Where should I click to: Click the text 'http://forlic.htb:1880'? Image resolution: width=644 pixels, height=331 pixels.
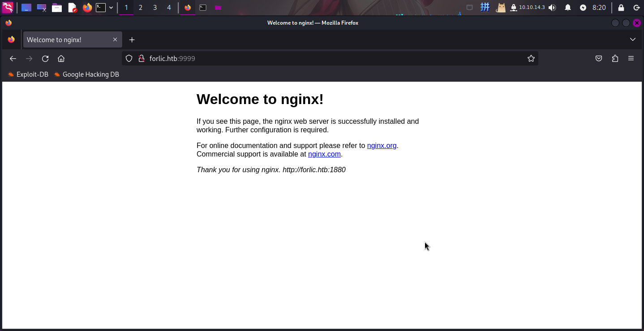click(314, 170)
